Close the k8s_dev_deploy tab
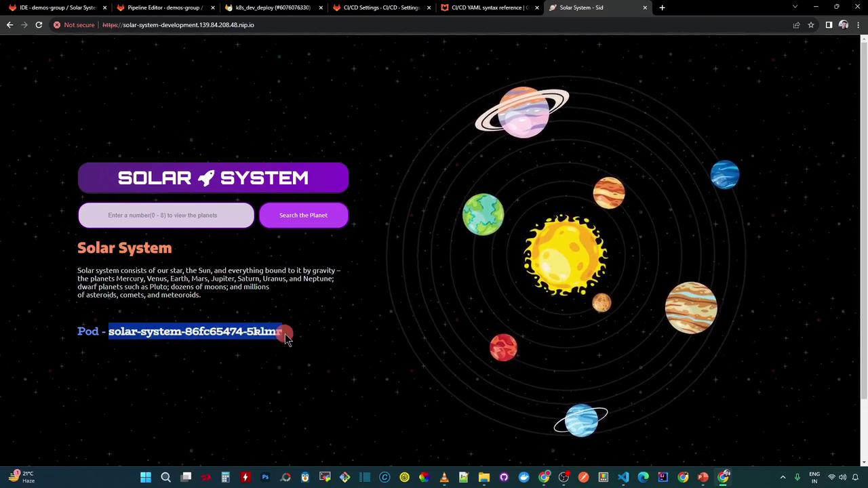 (x=321, y=7)
